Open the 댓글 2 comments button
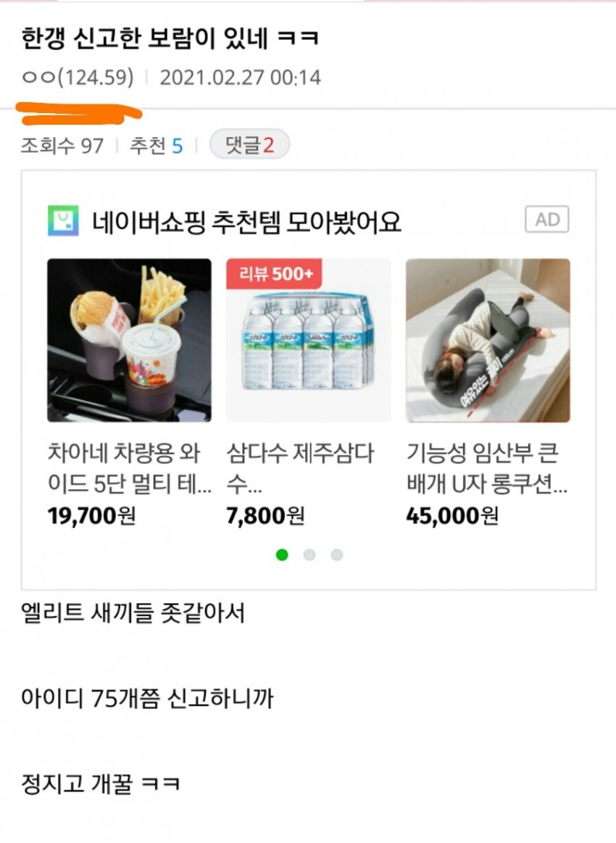 click(x=249, y=145)
